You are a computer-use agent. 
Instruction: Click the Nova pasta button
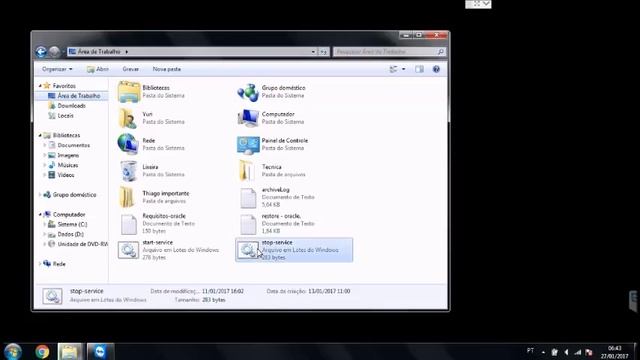(167, 69)
